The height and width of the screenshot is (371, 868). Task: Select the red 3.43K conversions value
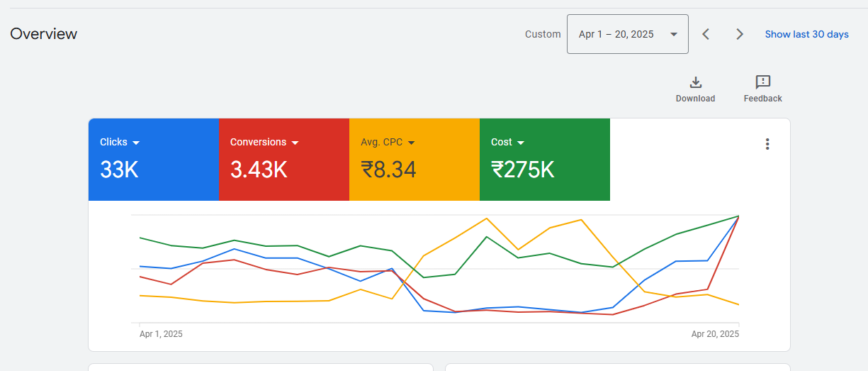tap(258, 170)
